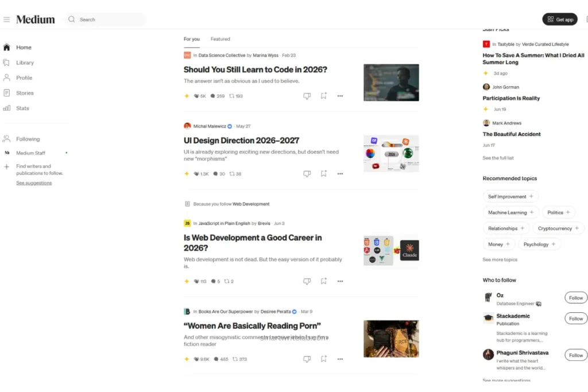Screen dimensions: 588x392
Task: Open Stories in the sidebar
Action: tap(19, 93)
